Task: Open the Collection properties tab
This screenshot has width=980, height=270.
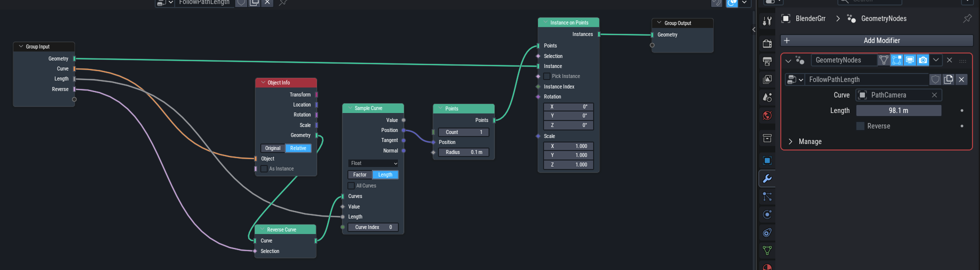Action: pyautogui.click(x=767, y=138)
